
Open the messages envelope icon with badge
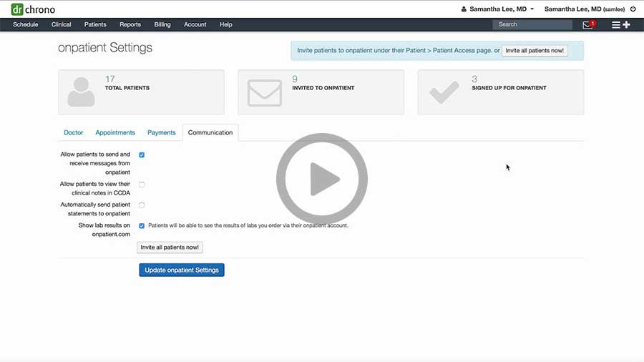tap(589, 24)
